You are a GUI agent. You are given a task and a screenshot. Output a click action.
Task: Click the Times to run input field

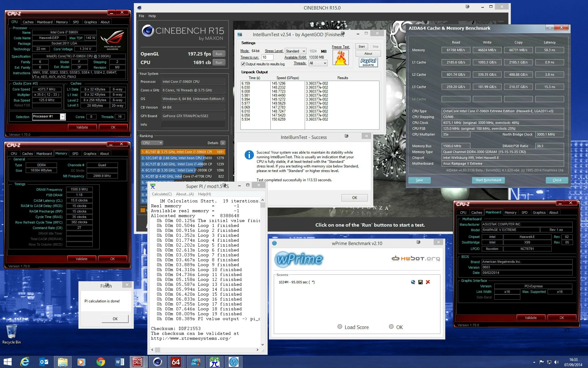tap(267, 57)
